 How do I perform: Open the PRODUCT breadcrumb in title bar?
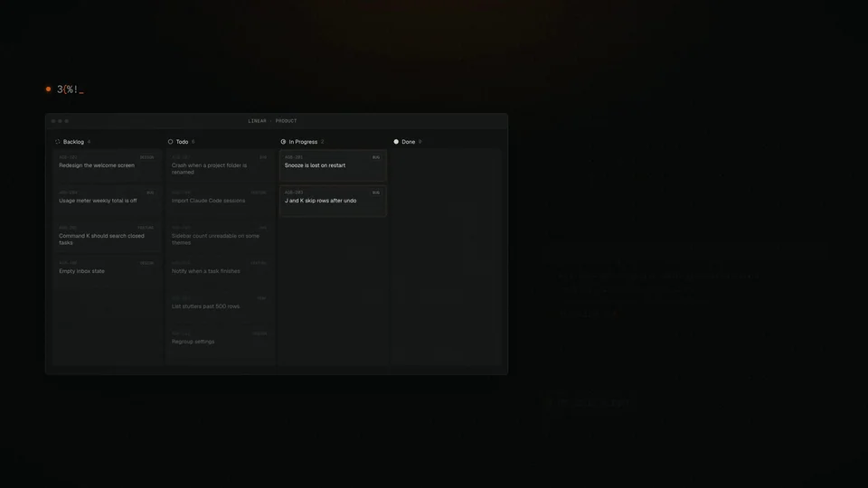[287, 120]
